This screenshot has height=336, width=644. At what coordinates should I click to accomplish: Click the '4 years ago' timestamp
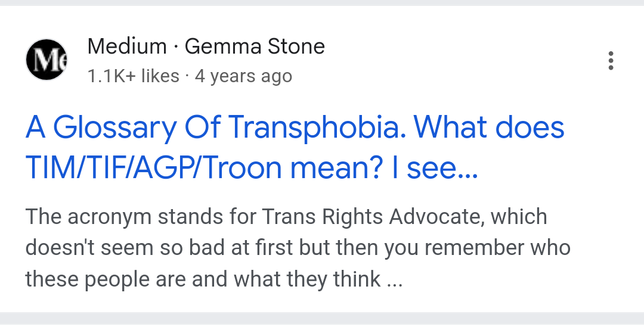click(243, 76)
